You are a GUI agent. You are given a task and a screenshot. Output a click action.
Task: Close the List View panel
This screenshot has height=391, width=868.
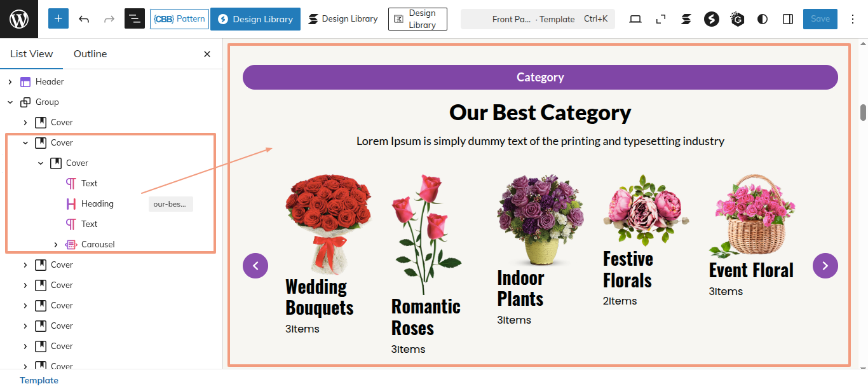click(x=207, y=54)
